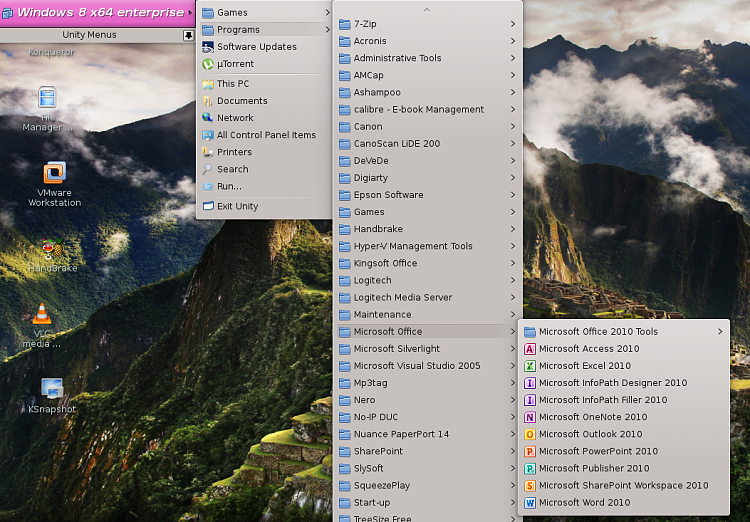Click the Mp3tag folder entry
750x522 pixels.
[427, 383]
